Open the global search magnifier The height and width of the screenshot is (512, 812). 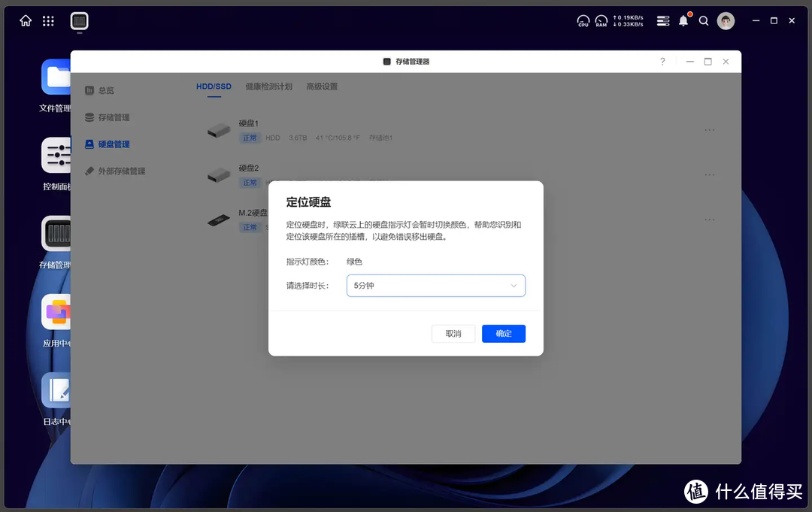point(704,21)
